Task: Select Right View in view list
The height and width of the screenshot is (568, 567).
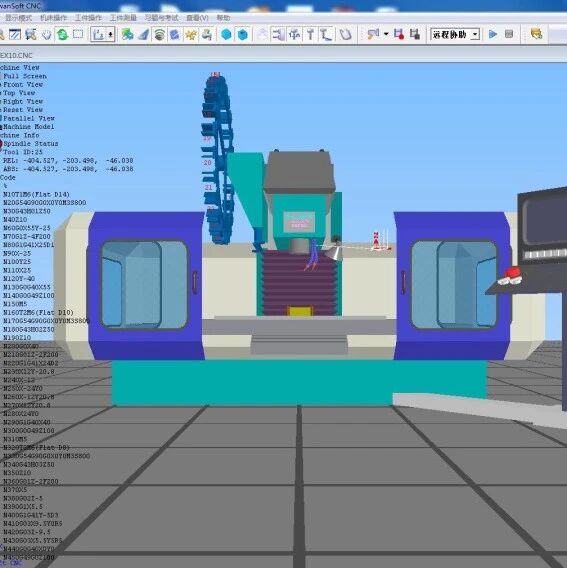Action: click(23, 101)
